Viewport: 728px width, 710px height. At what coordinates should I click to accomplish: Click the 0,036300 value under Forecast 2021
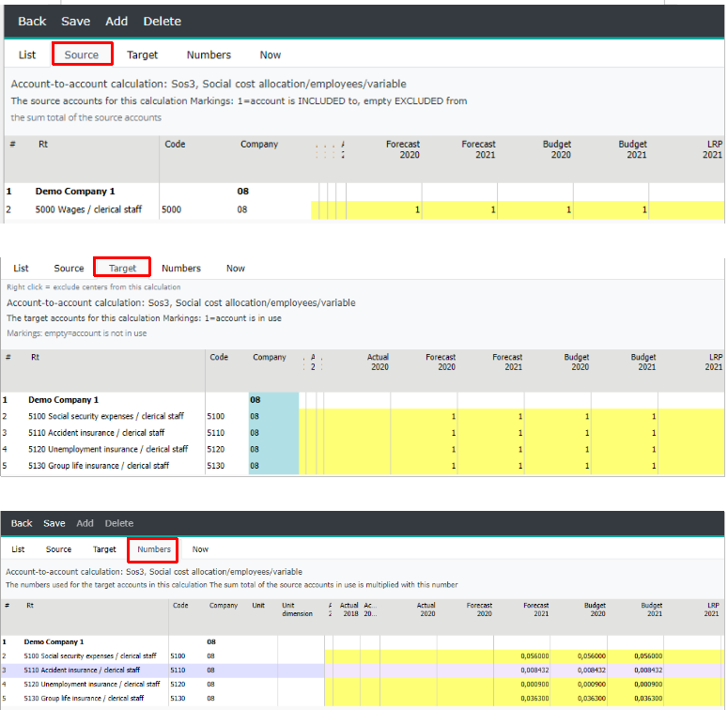pos(534,698)
